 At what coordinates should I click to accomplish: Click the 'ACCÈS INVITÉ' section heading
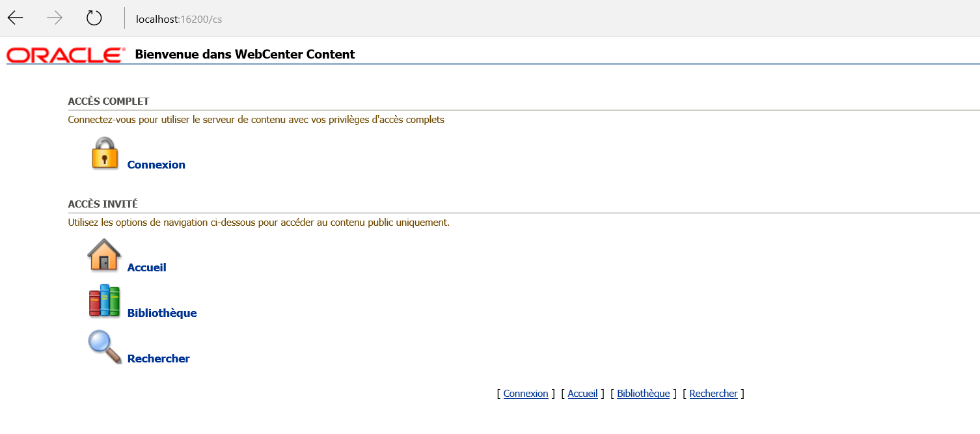tap(103, 204)
